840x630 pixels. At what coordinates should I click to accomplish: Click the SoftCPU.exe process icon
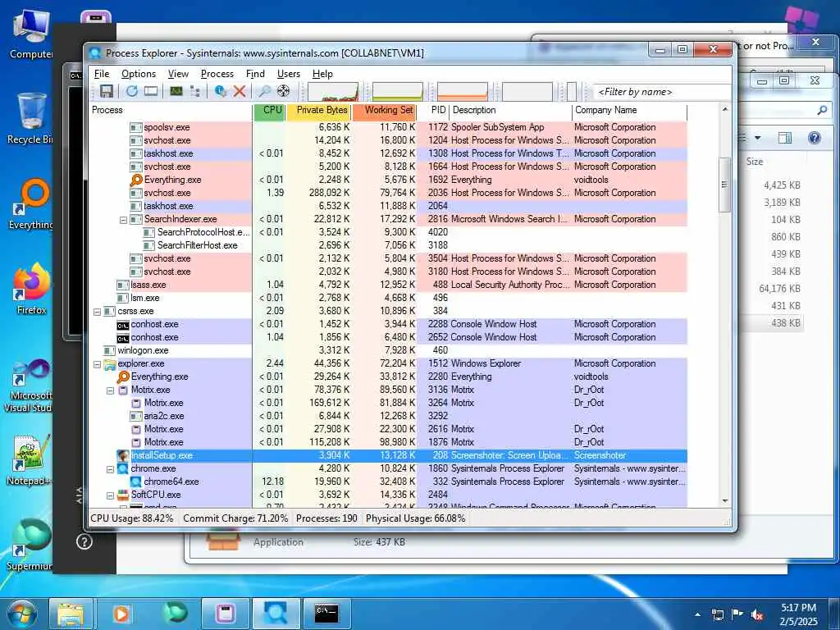[123, 495]
